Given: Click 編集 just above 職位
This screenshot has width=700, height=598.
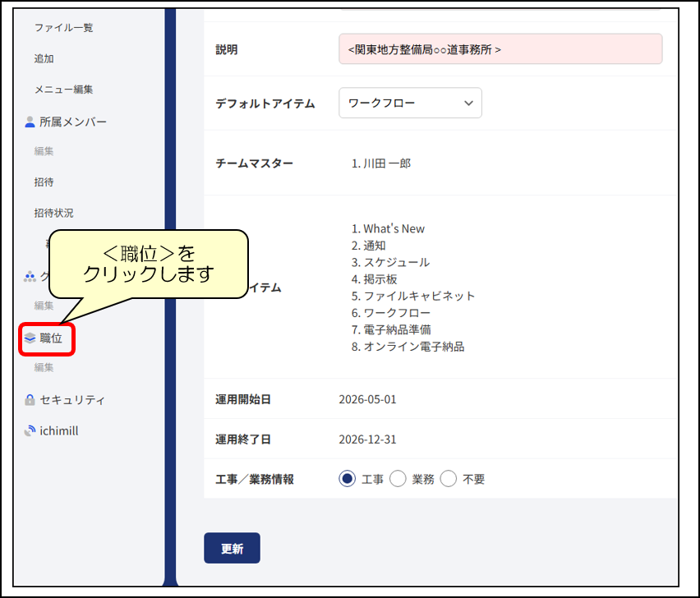Looking at the screenshot, I should tap(44, 306).
